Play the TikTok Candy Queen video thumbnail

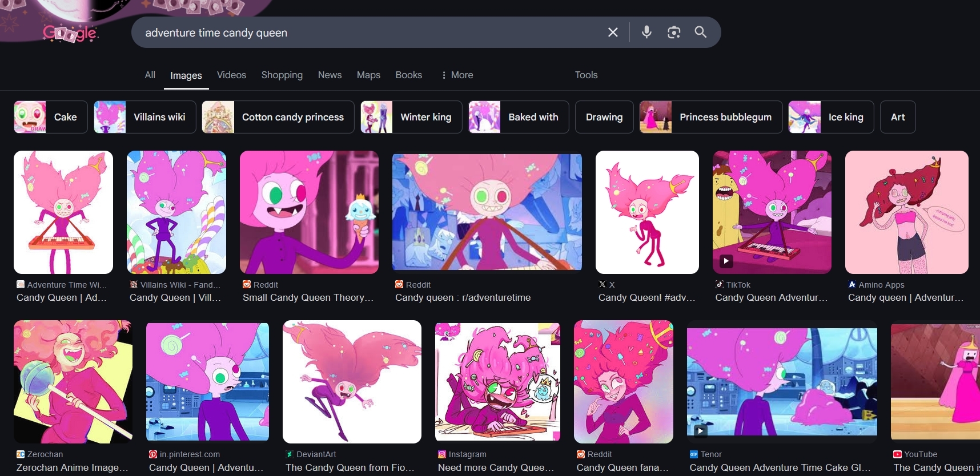[x=772, y=212]
